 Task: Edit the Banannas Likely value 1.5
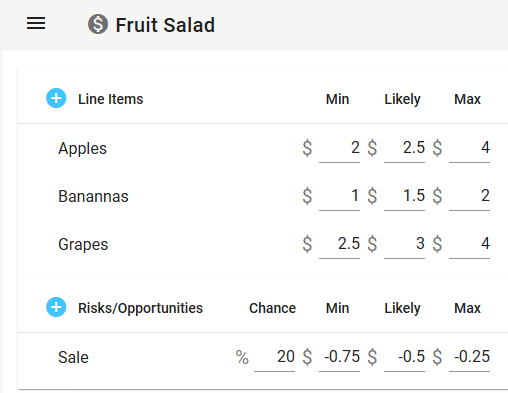pyautogui.click(x=404, y=196)
